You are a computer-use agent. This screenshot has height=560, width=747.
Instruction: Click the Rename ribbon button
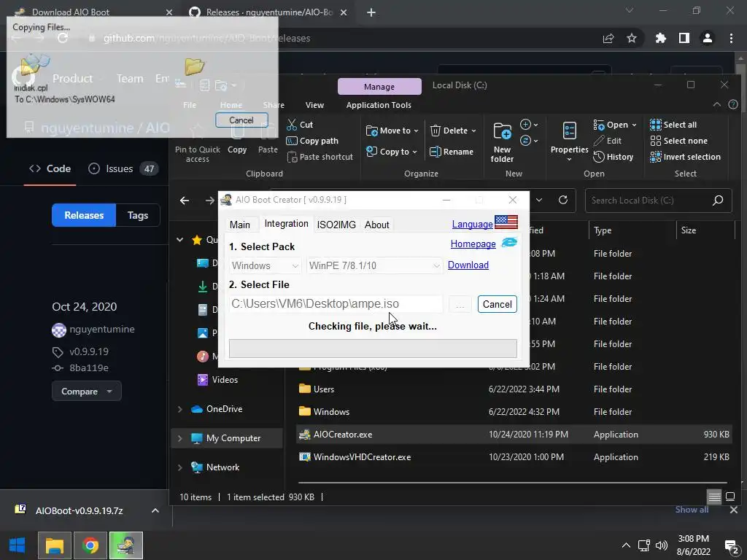pyautogui.click(x=451, y=152)
